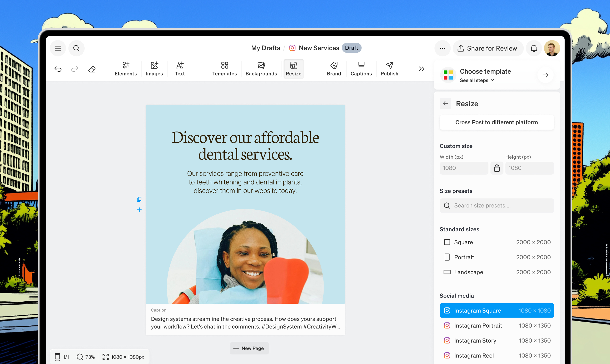
Task: Select the body paragraph text on canvas
Action: coord(245,182)
